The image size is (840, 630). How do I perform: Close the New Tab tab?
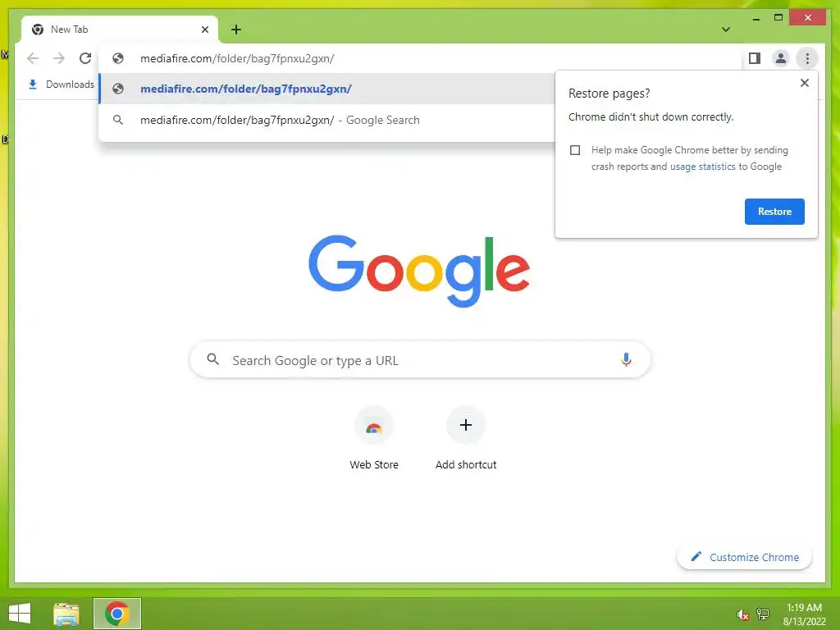click(x=204, y=30)
